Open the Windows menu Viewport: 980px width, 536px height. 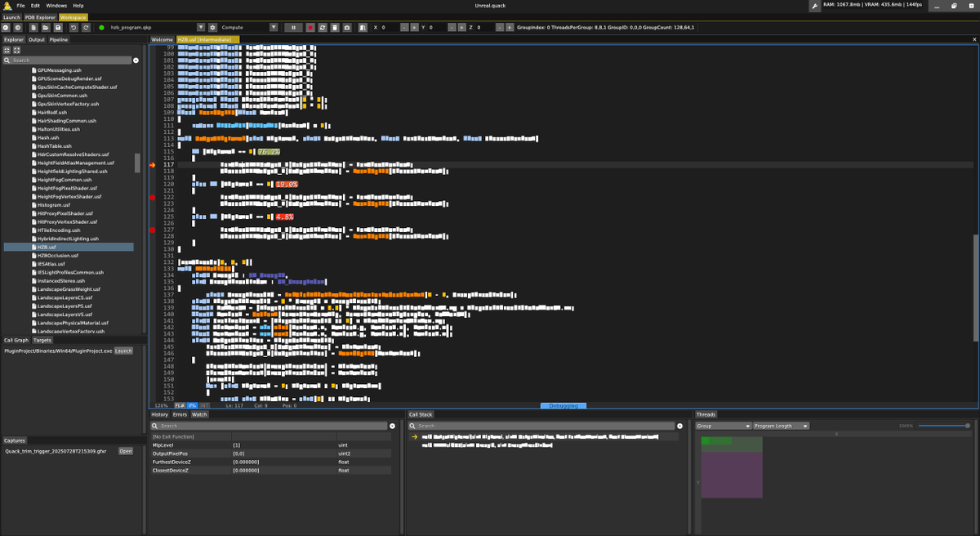(56, 4)
